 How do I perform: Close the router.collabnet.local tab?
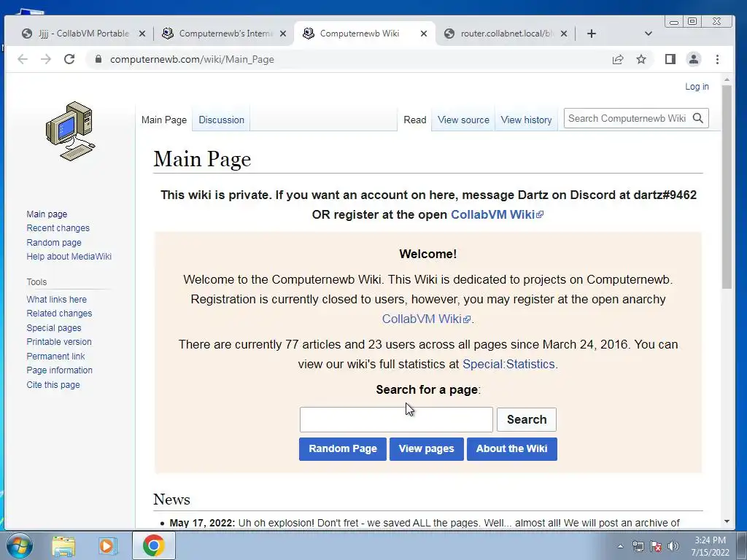pos(564,34)
